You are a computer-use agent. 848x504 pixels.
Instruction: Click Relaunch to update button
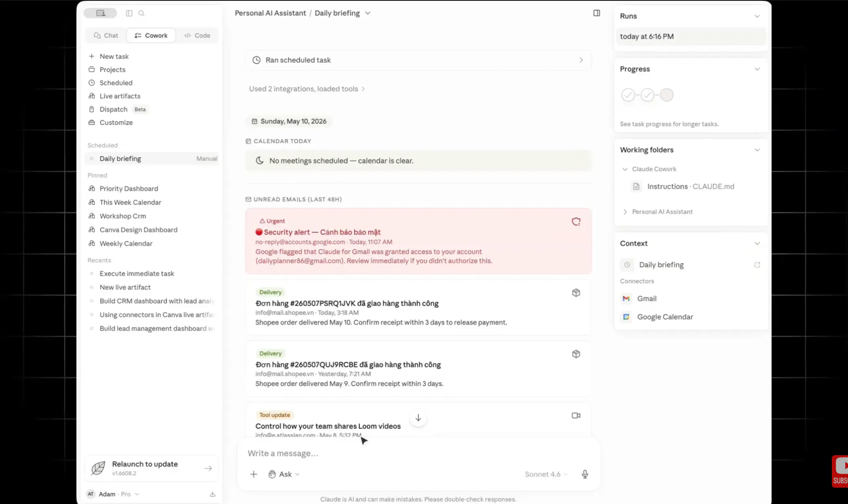[151, 468]
